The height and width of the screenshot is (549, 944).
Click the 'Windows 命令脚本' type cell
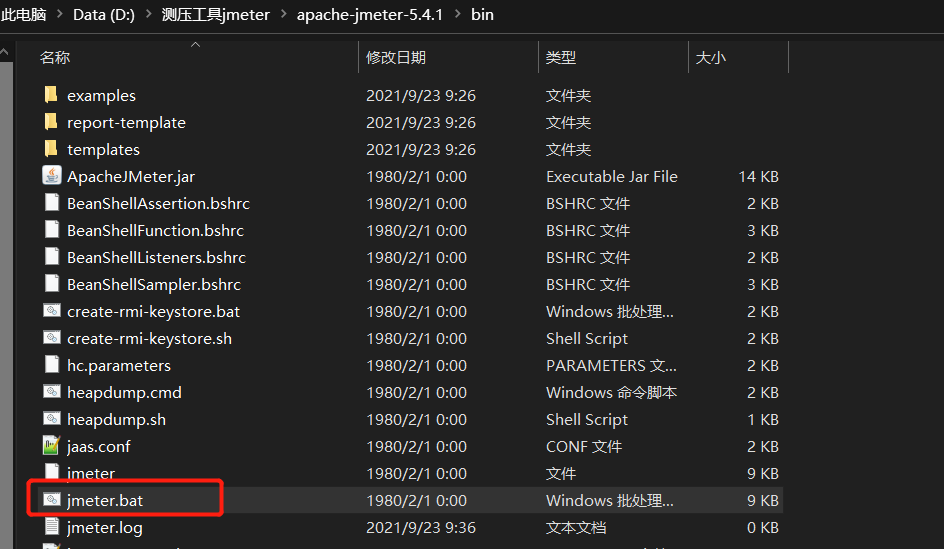[611, 392]
